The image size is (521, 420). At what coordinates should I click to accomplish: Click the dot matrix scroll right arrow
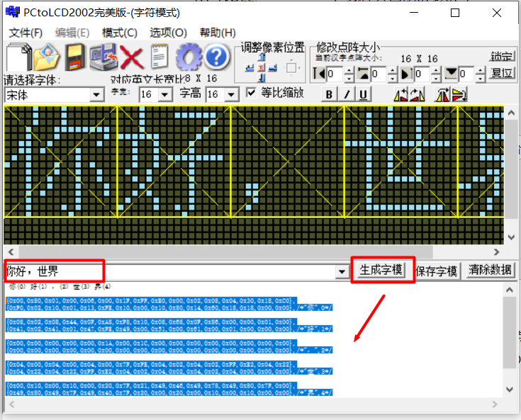coord(496,252)
